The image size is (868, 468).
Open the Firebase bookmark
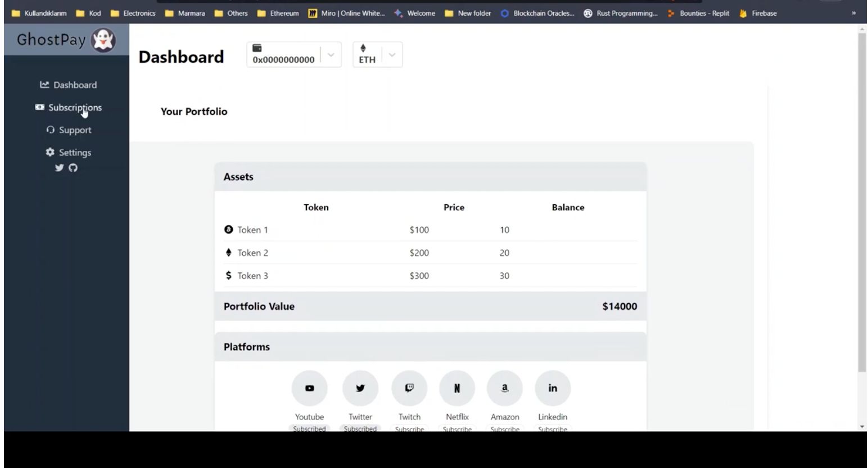pos(758,13)
